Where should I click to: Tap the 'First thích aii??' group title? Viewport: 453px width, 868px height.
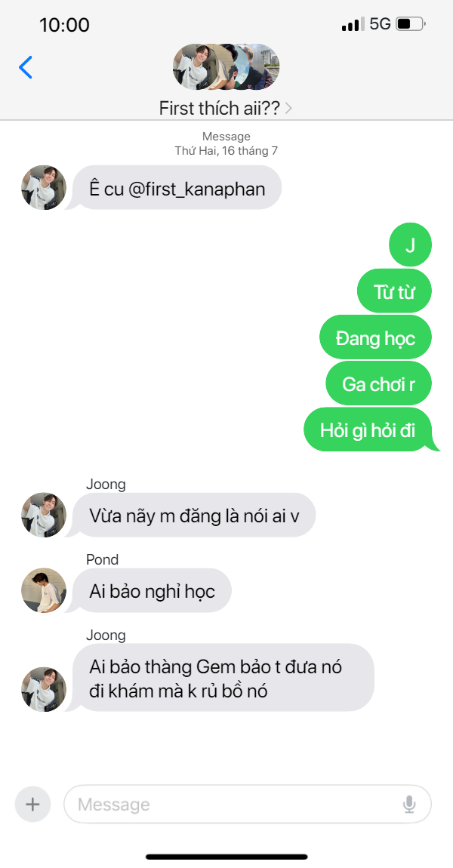219,108
